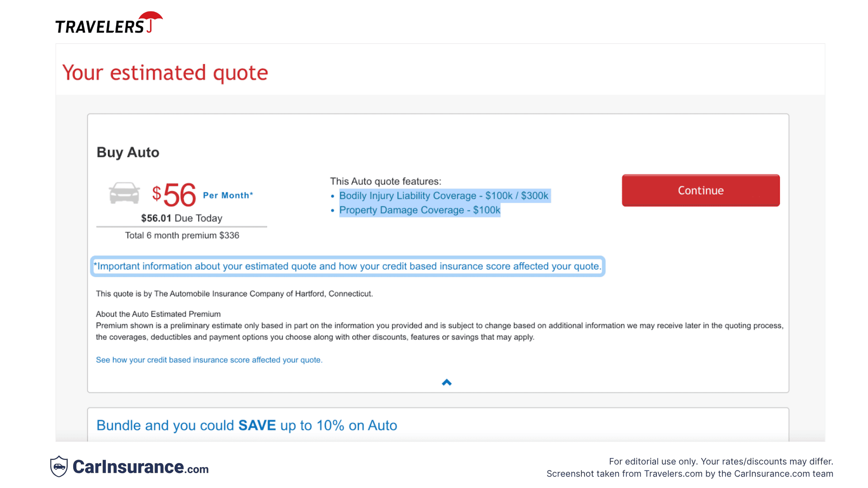Screen dimensions: 868x488
Task: Click the CarInsurance.com shield car logo
Action: (x=59, y=467)
